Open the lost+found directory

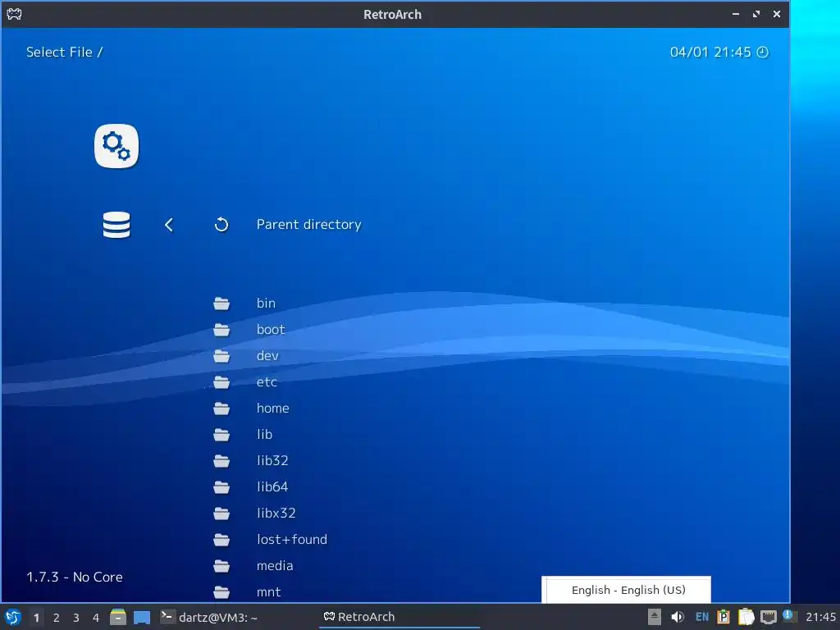(292, 540)
